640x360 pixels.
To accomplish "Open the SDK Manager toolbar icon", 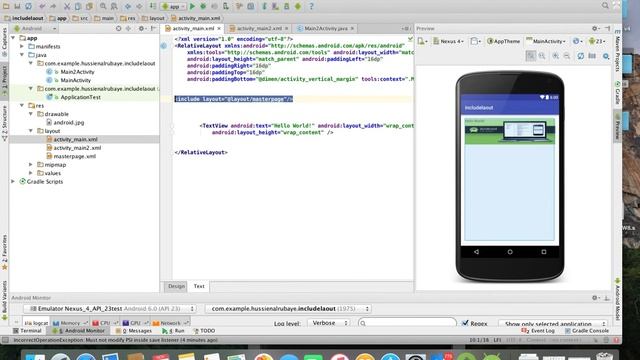I will (287, 6).
